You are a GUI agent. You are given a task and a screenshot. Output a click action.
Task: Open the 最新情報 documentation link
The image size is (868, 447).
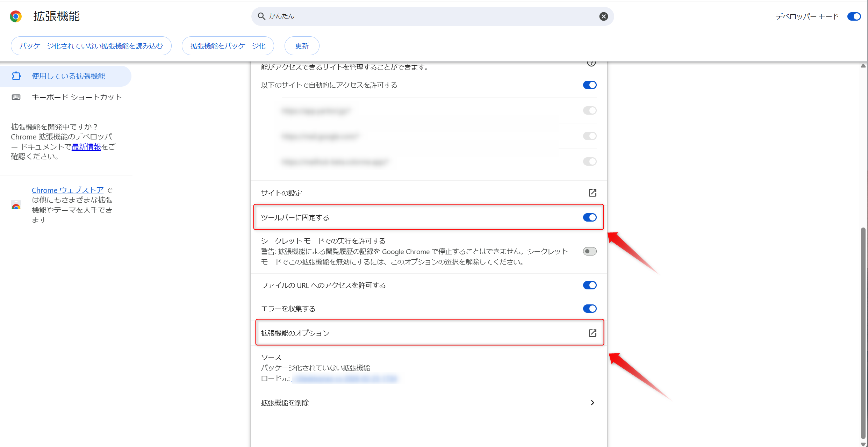click(x=86, y=147)
